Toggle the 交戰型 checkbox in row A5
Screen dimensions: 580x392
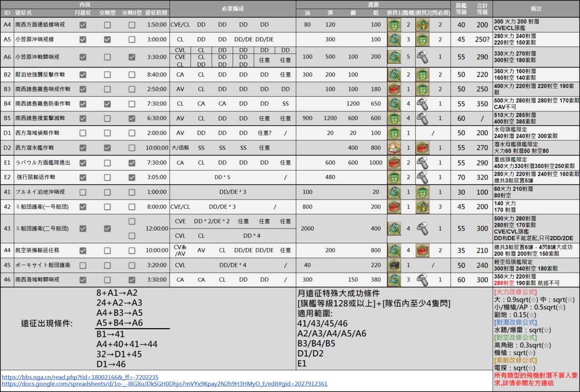(x=107, y=39)
